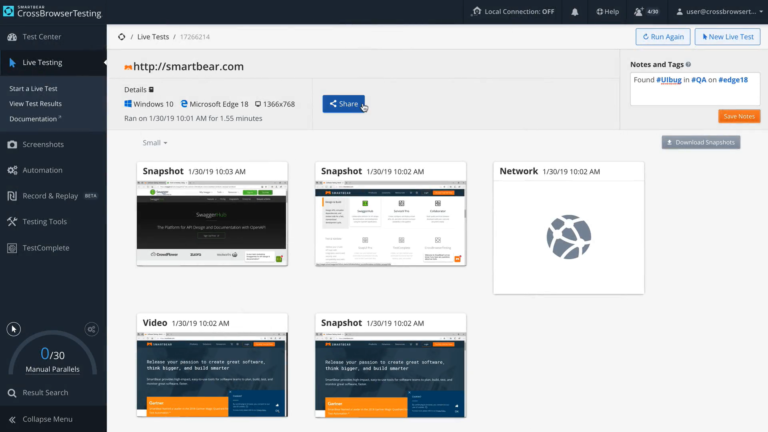The image size is (768, 432).
Task: Open the Network capture globe icon
Action: pyautogui.click(x=569, y=237)
